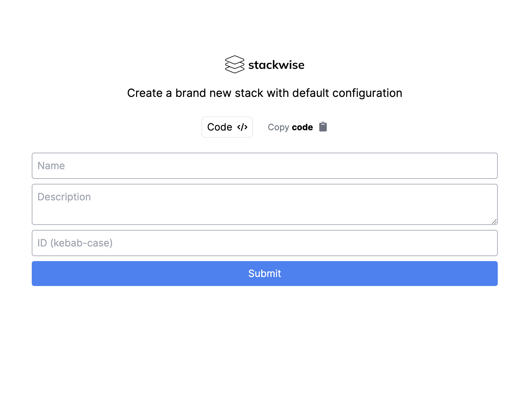
Task: Click the stackwise layered logo icon
Action: [x=235, y=64]
